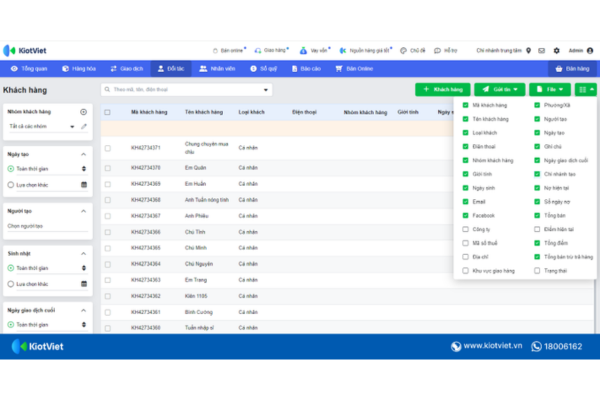Screen dimensions: 600x400
Task: Enable the Địa chỉ column option
Action: (x=465, y=256)
